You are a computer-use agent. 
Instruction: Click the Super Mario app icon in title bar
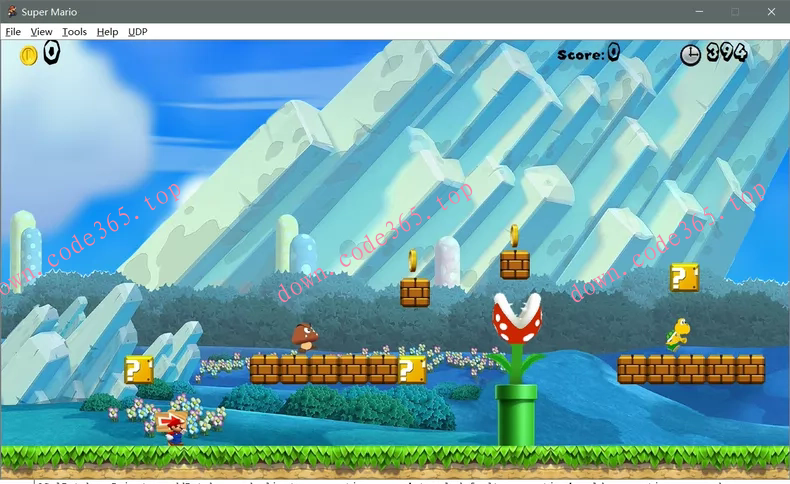(x=12, y=12)
